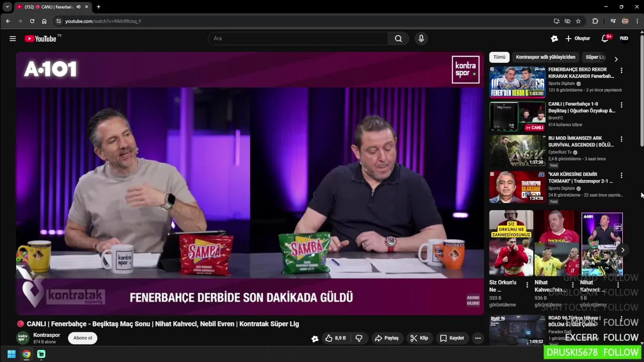Open the Kontraspor channel name link

click(46, 335)
